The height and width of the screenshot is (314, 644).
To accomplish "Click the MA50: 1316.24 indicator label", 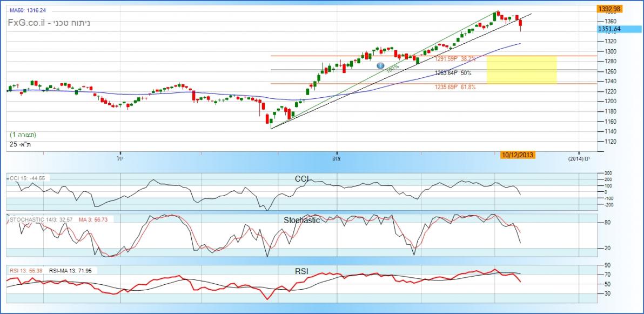I will (28, 10).
